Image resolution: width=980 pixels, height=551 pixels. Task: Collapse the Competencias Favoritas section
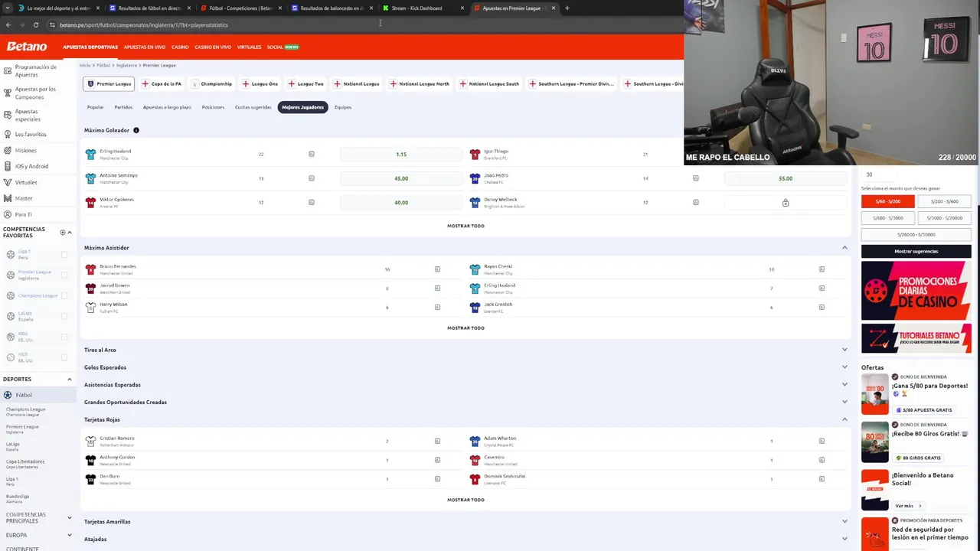70,232
